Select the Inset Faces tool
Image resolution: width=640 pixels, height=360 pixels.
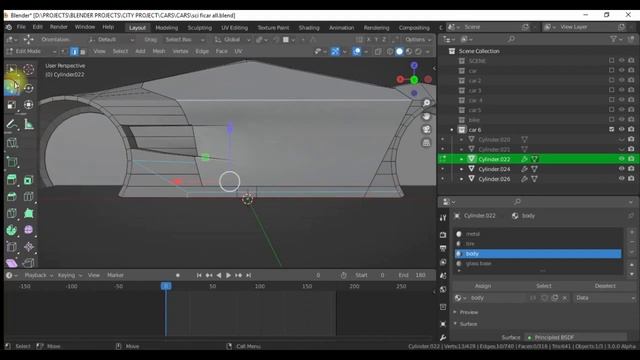(x=29, y=180)
